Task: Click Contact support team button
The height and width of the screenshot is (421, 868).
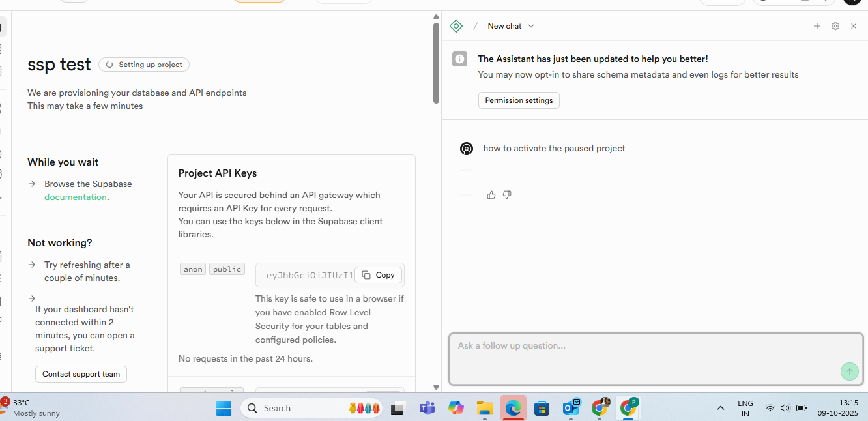Action: click(x=81, y=374)
